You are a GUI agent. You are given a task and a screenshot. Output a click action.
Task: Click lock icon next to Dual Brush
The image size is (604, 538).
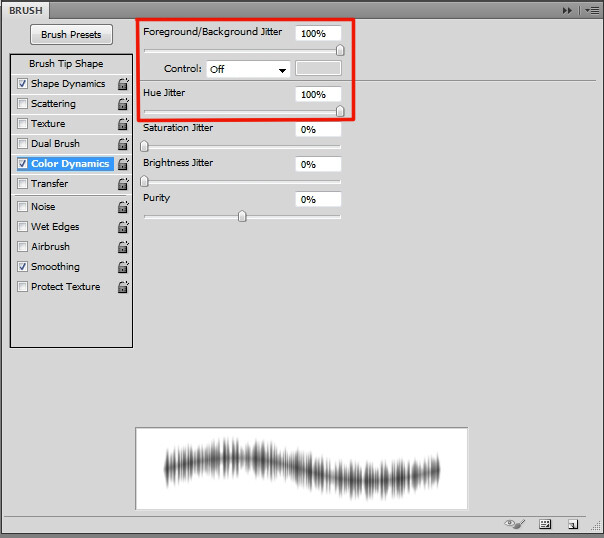123,144
